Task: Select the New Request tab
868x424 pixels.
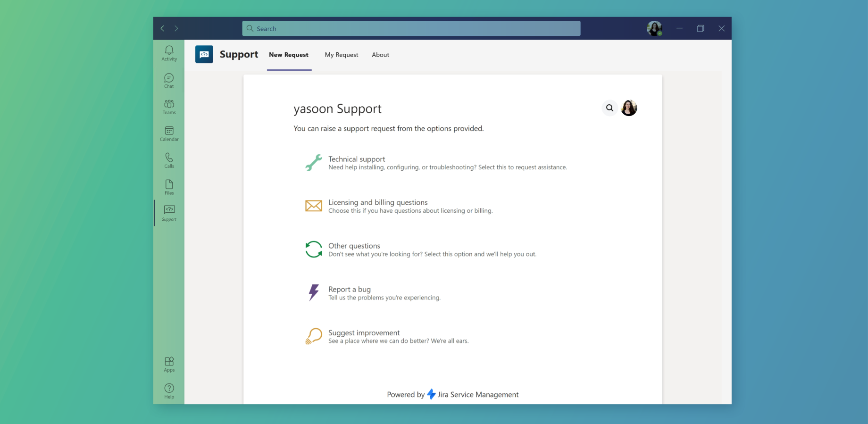Action: [x=289, y=55]
